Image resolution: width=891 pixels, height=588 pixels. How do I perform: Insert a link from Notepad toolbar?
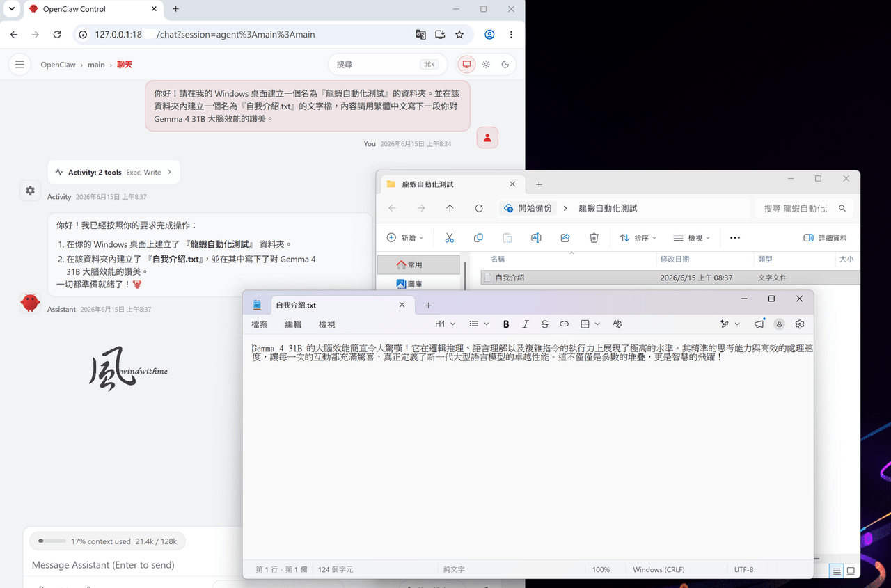coord(565,324)
